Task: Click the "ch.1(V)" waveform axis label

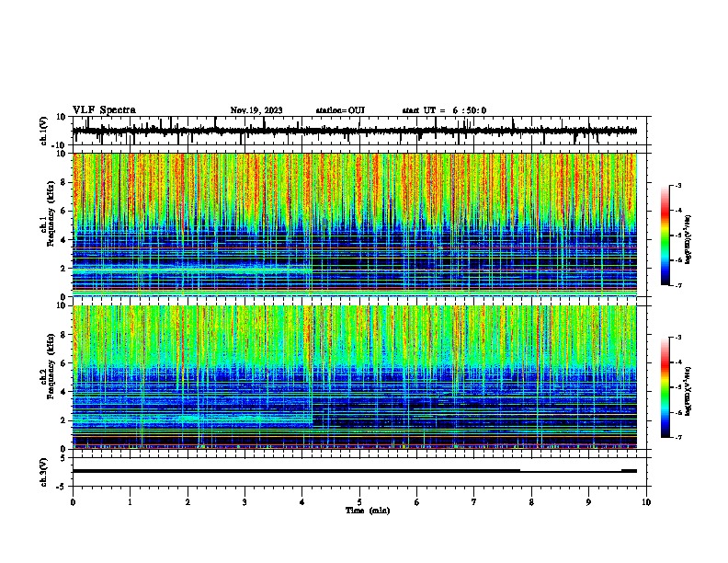Action: coord(44,131)
